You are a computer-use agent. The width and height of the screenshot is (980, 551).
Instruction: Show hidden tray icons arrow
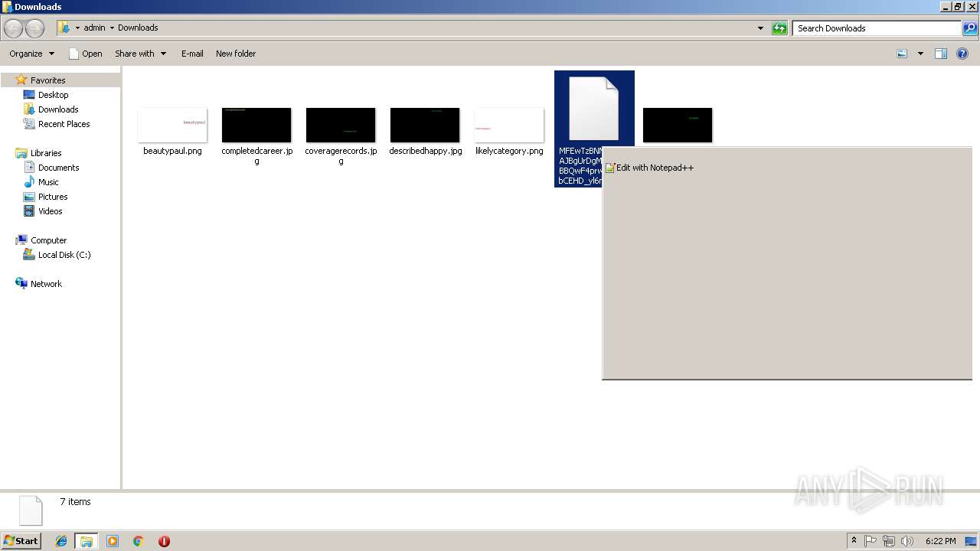[x=854, y=541]
